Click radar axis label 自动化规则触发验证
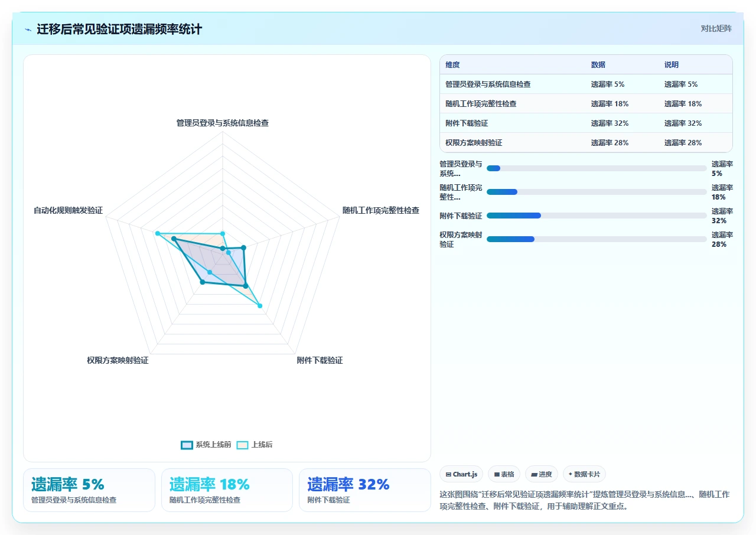The width and height of the screenshot is (756, 535). point(68,210)
